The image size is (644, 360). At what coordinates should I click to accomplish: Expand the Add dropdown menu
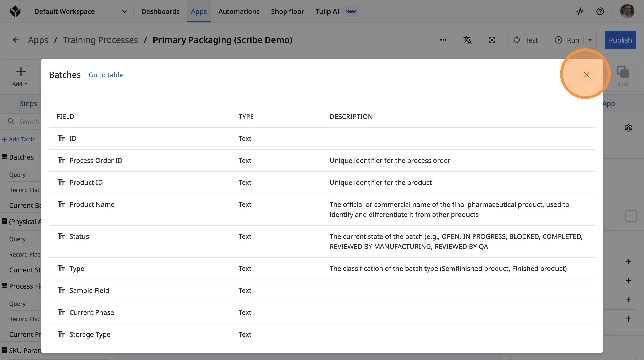pos(21,76)
